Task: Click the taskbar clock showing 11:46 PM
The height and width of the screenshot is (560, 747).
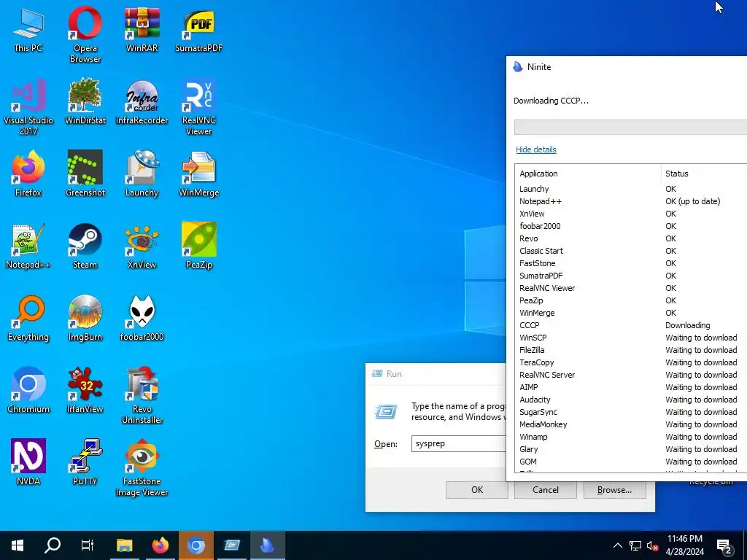Action: click(x=684, y=545)
